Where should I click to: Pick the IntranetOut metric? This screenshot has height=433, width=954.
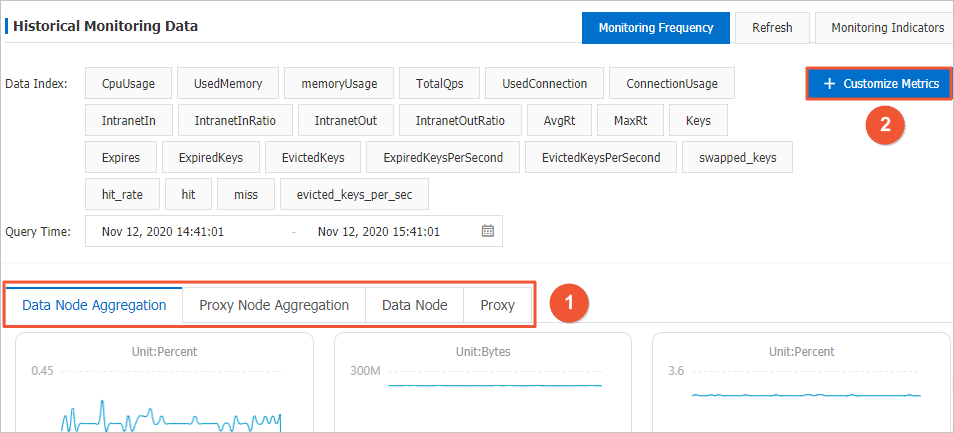(346, 120)
